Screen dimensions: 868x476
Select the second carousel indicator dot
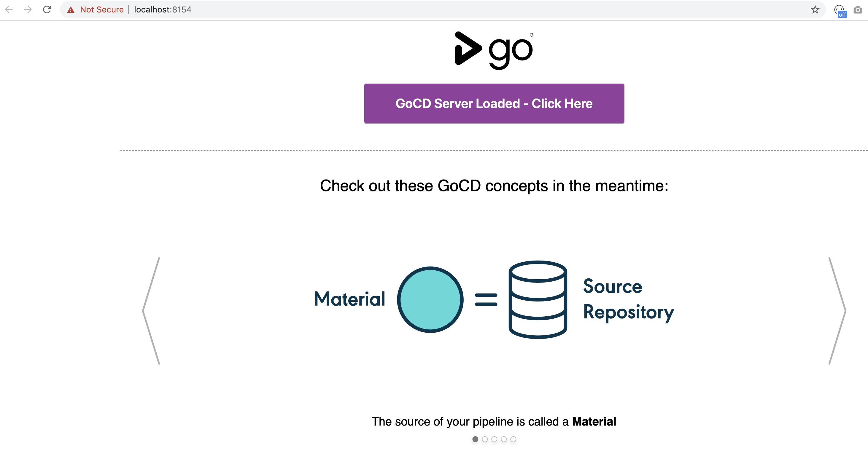point(484,439)
